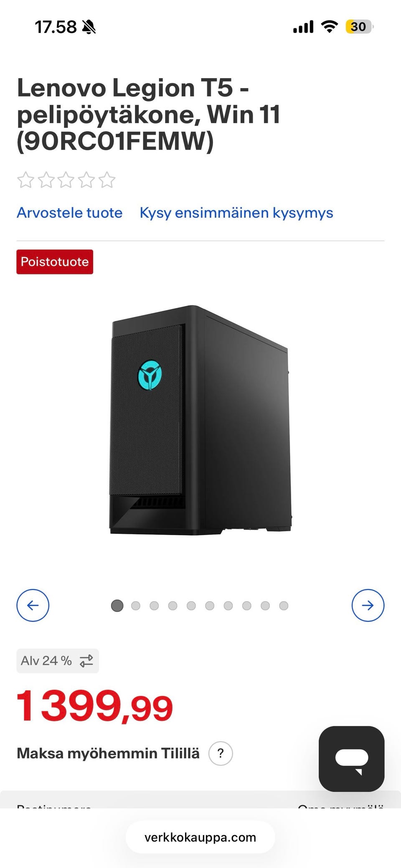Rate product with the fifth star
Viewport: 401px width, 868px height.
(107, 180)
